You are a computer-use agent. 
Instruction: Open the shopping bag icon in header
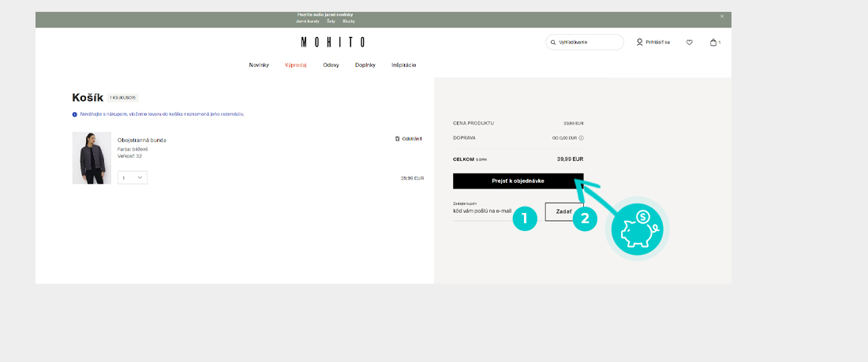point(713,43)
